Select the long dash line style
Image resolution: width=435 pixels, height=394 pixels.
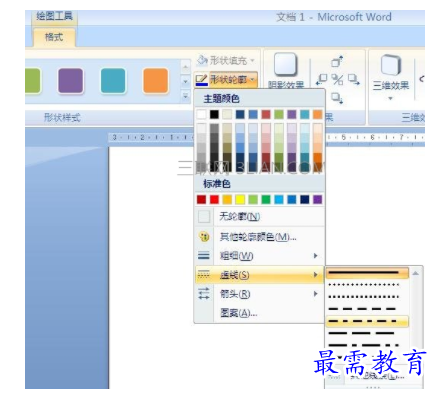point(367,333)
